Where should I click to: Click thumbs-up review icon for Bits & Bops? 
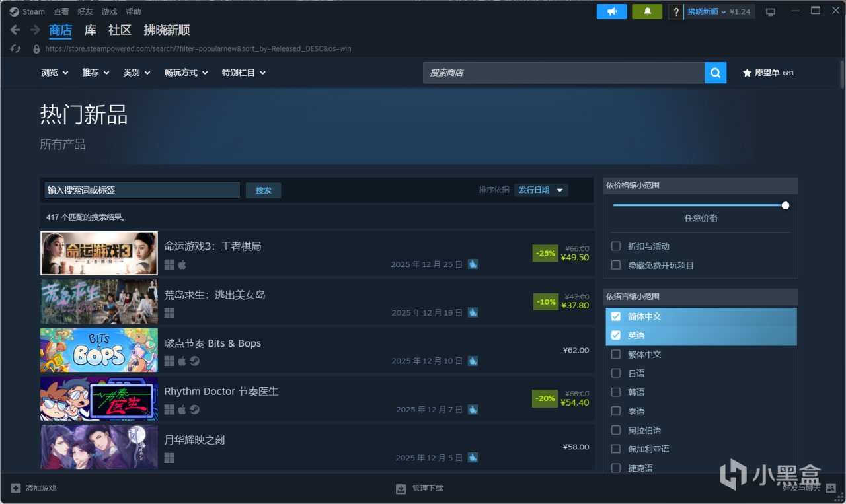(x=473, y=361)
